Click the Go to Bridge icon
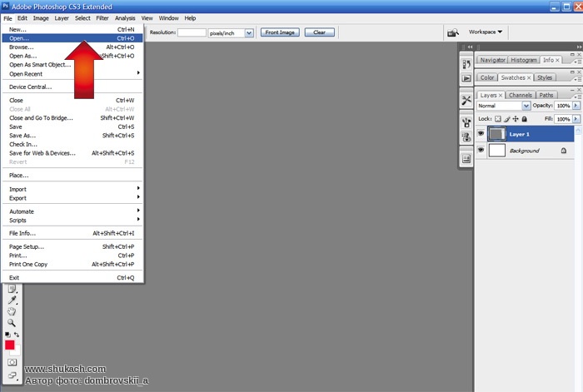This screenshot has height=392, width=583. 453,32
